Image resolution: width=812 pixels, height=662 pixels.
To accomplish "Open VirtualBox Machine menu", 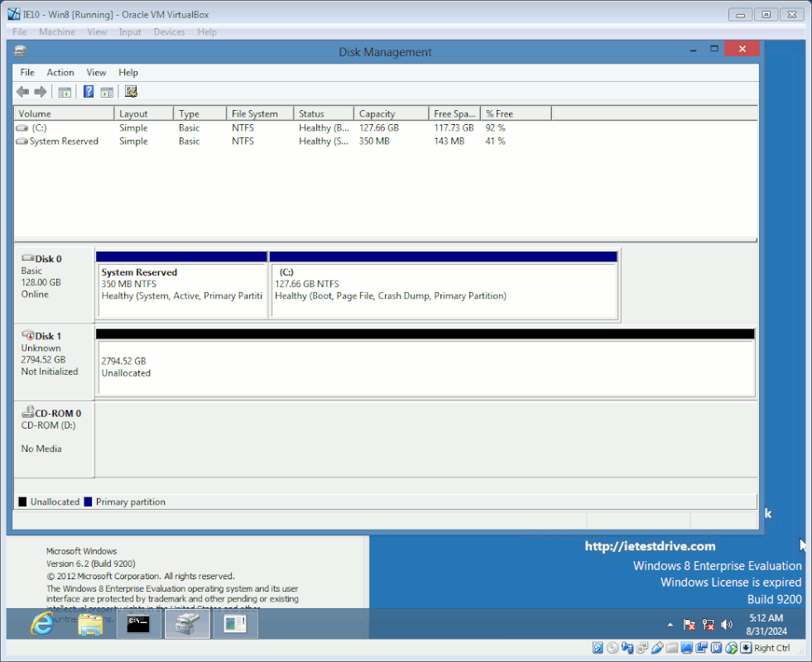I will [57, 32].
